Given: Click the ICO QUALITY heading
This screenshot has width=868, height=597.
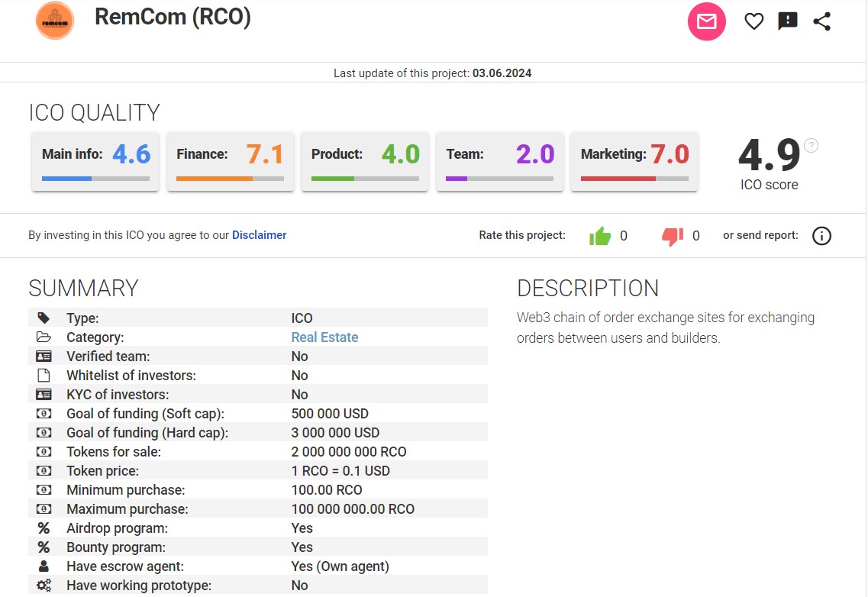Looking at the screenshot, I should 95,113.
